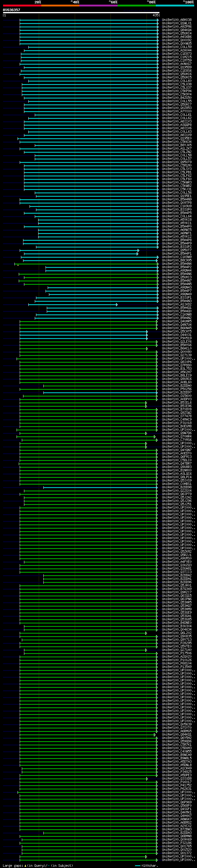This screenshot has width=197, height=868.
Task: Select hit label UniRef100_A6MWT5
Action: (176, 230)
